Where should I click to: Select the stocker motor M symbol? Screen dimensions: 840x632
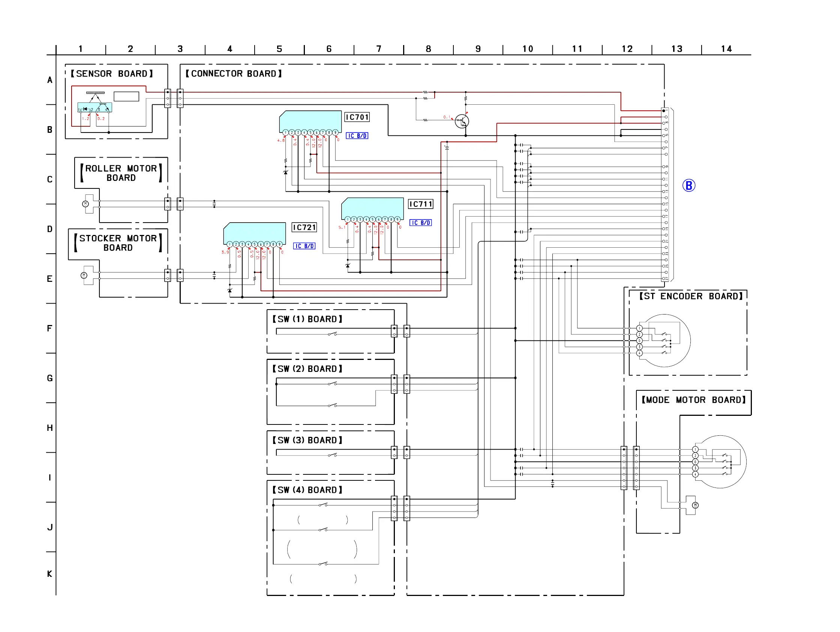point(84,275)
